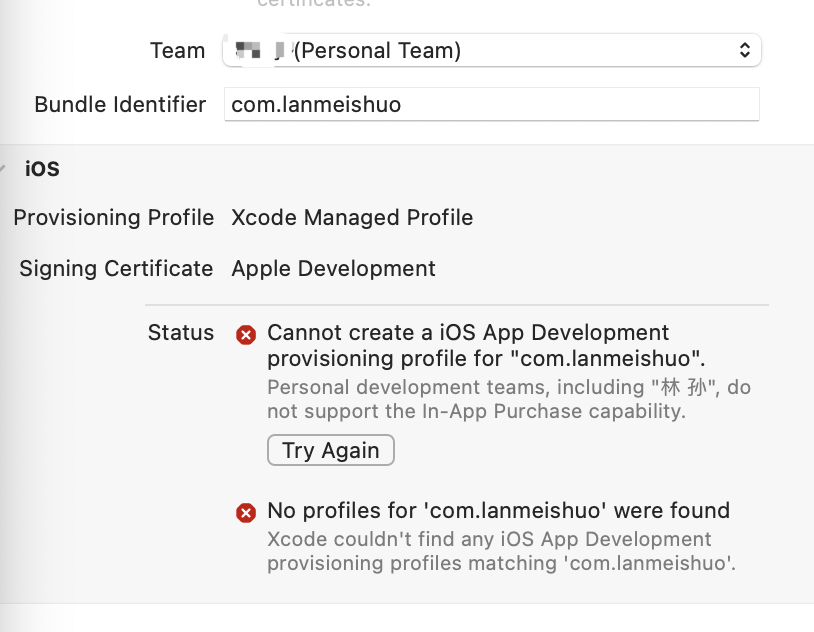Image resolution: width=814 pixels, height=632 pixels.
Task: Open the Team dropdown showing Personal Team
Action: 492,50
